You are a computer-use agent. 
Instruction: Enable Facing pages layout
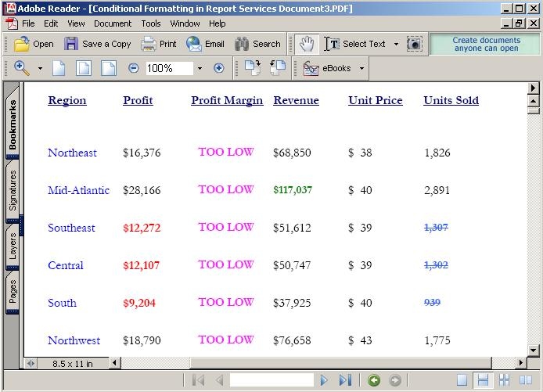coord(525,380)
